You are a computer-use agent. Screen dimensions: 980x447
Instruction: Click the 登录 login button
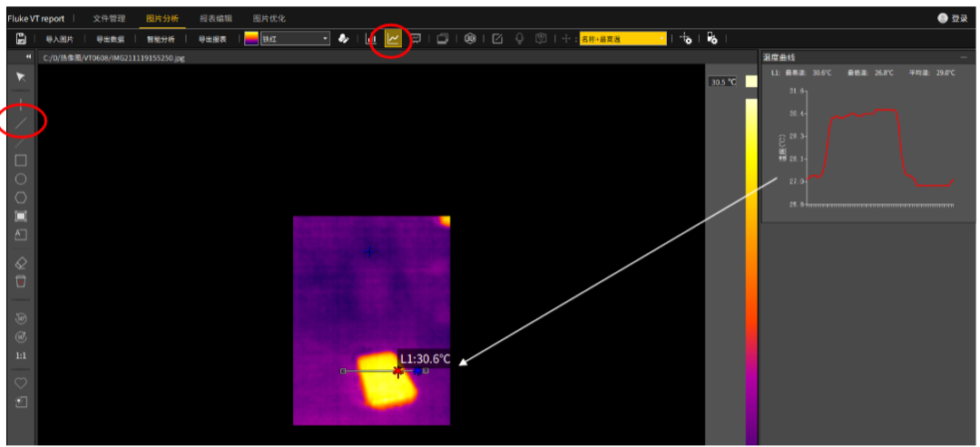tap(953, 19)
